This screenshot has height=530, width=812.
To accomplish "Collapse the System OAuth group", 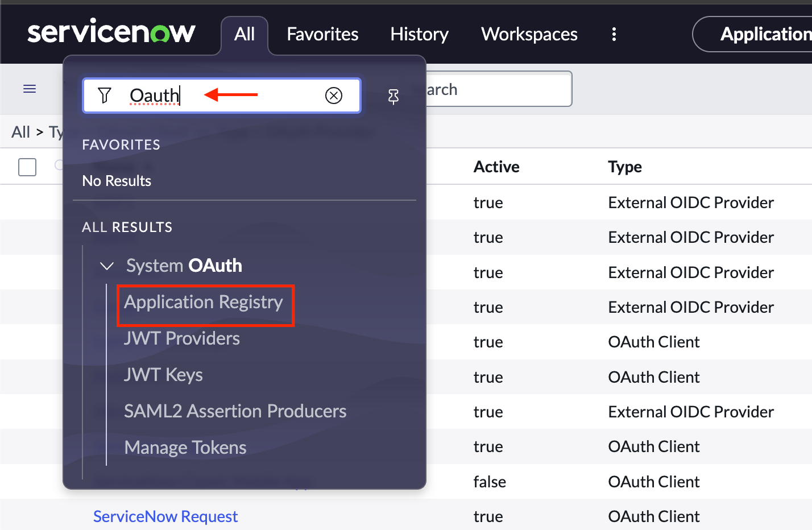I will (x=107, y=266).
